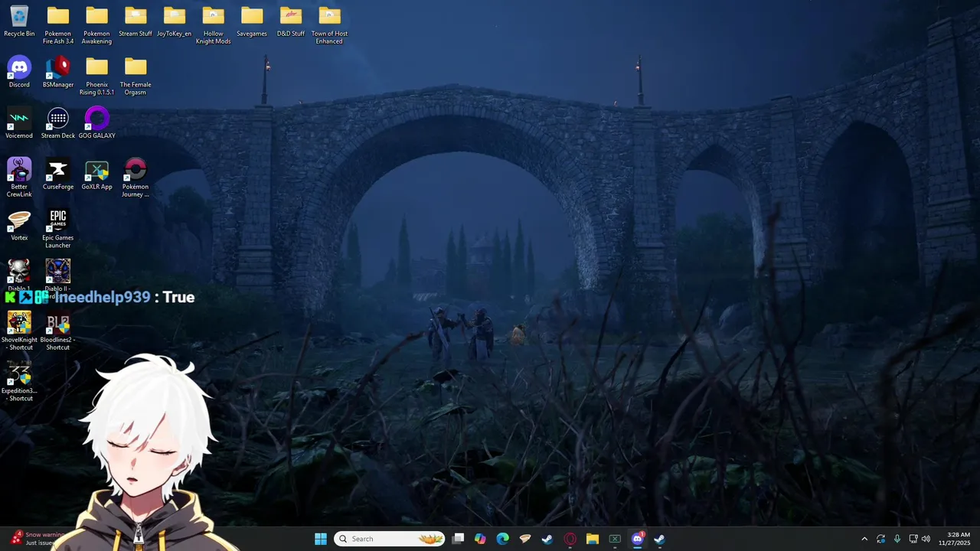This screenshot has height=551, width=980.
Task: Open the Windows Start menu
Action: (x=321, y=539)
